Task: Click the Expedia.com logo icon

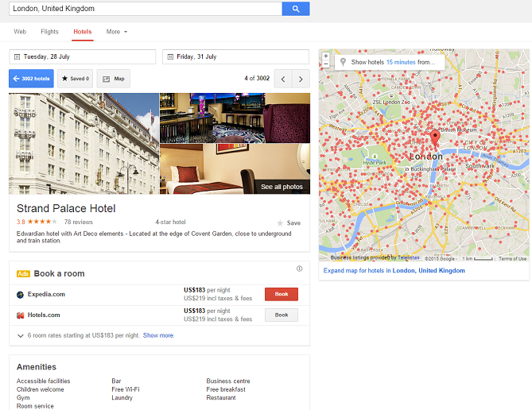Action: pyautogui.click(x=21, y=295)
